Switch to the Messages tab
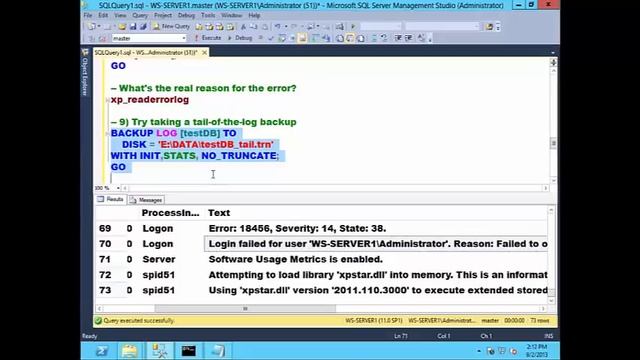 (146, 200)
